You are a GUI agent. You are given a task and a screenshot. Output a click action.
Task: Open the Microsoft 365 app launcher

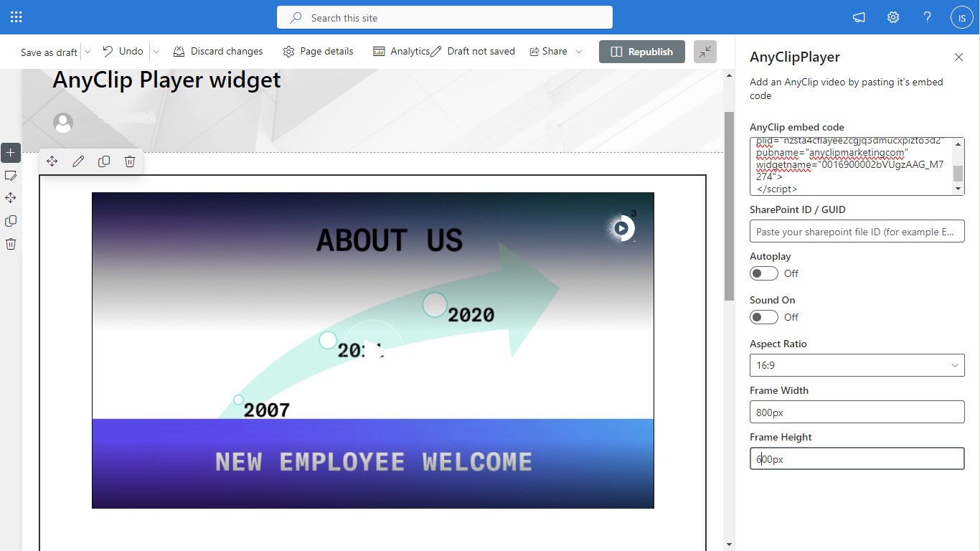click(17, 17)
